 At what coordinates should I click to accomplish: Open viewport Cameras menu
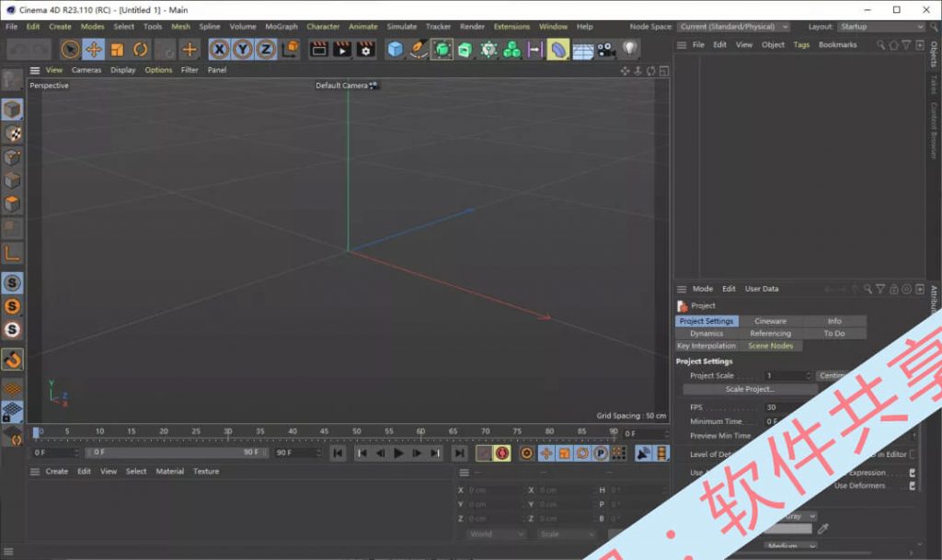pyautogui.click(x=86, y=70)
